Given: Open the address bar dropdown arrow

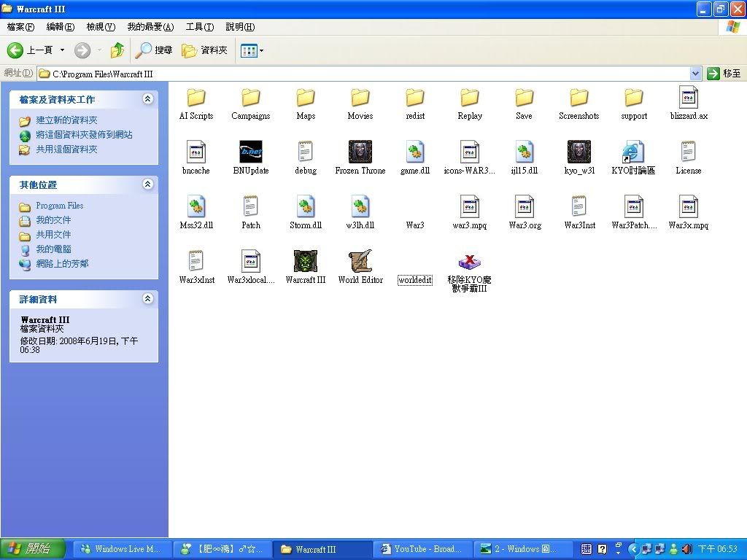Looking at the screenshot, I should pos(695,74).
